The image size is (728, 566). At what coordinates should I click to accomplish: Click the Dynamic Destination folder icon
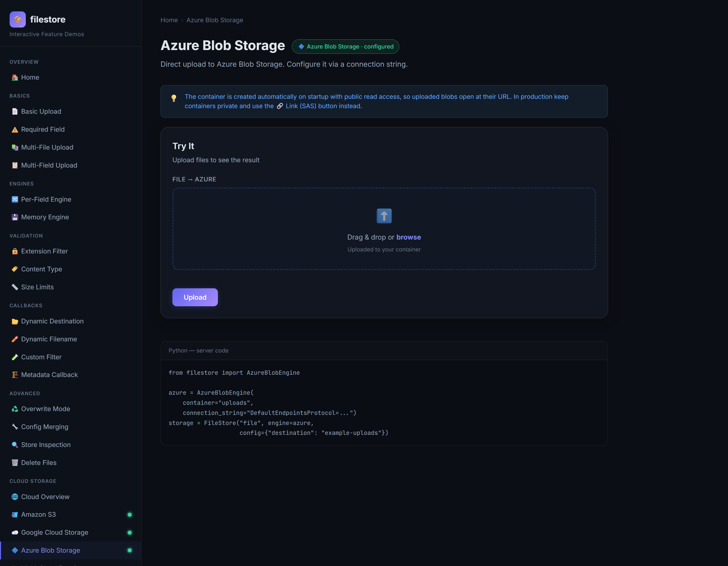[x=15, y=321]
